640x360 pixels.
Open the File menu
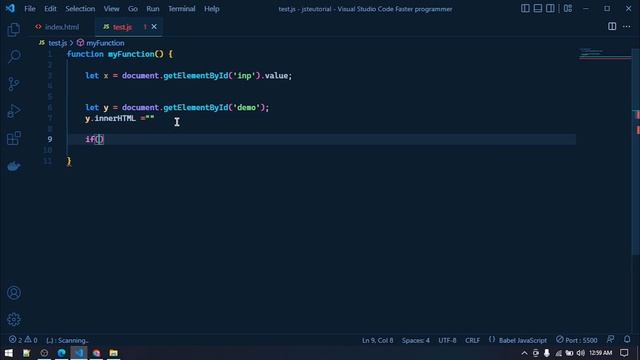[x=30, y=9]
